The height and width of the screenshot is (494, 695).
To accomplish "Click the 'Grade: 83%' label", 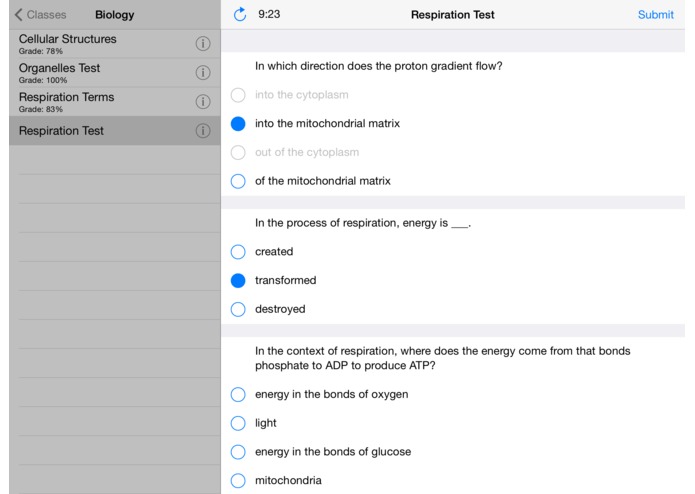I will pyautogui.click(x=41, y=109).
